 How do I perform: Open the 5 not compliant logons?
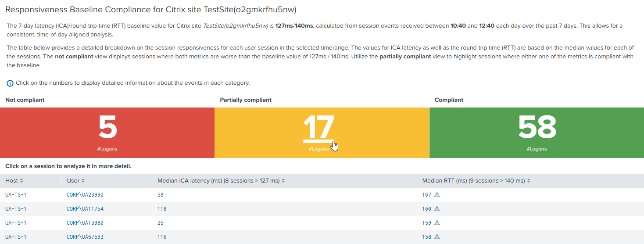[107, 128]
